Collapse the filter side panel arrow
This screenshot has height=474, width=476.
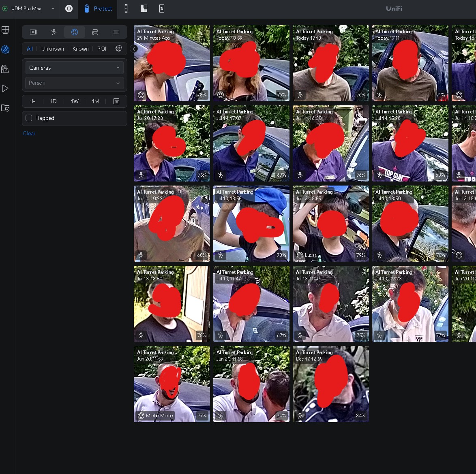pos(134,49)
